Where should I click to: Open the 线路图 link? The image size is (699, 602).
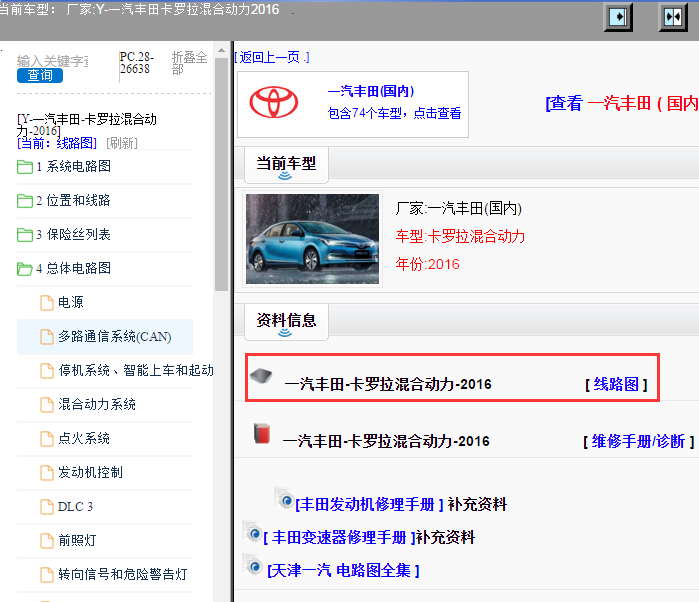point(617,384)
